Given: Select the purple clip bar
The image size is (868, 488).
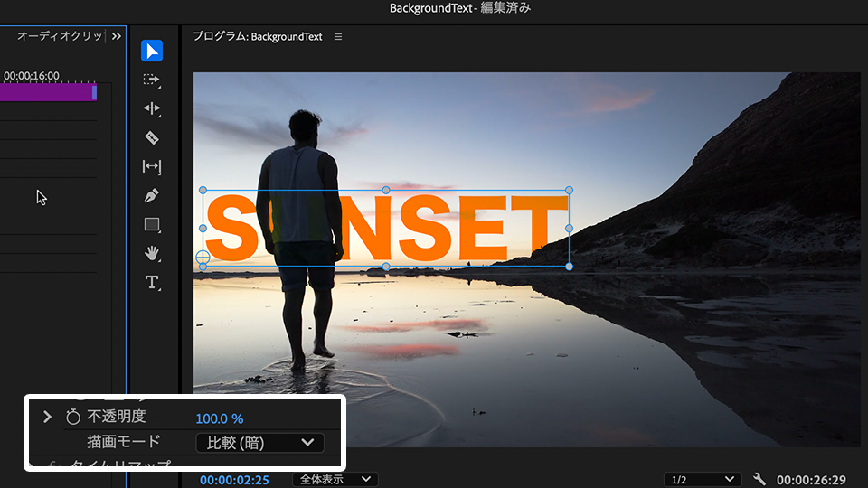Looking at the screenshot, I should click(48, 92).
